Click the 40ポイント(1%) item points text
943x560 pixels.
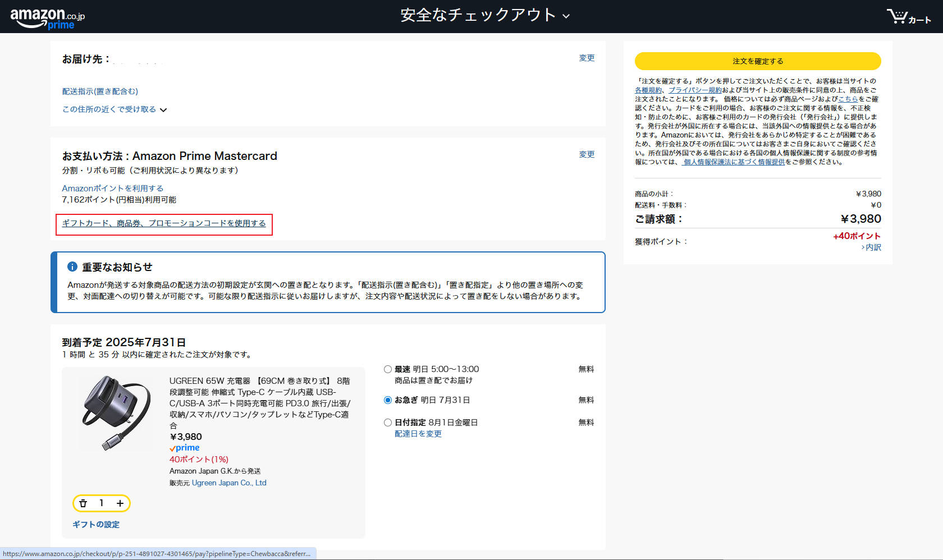click(199, 459)
